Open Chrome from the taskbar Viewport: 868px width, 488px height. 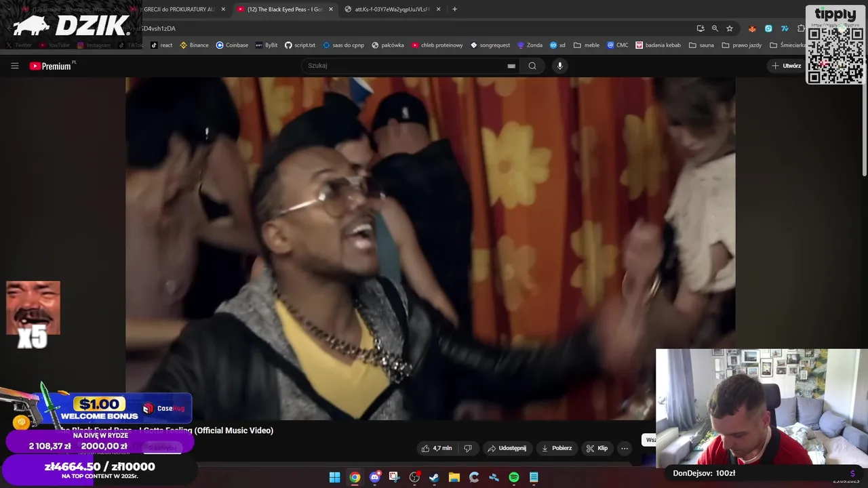point(355,477)
